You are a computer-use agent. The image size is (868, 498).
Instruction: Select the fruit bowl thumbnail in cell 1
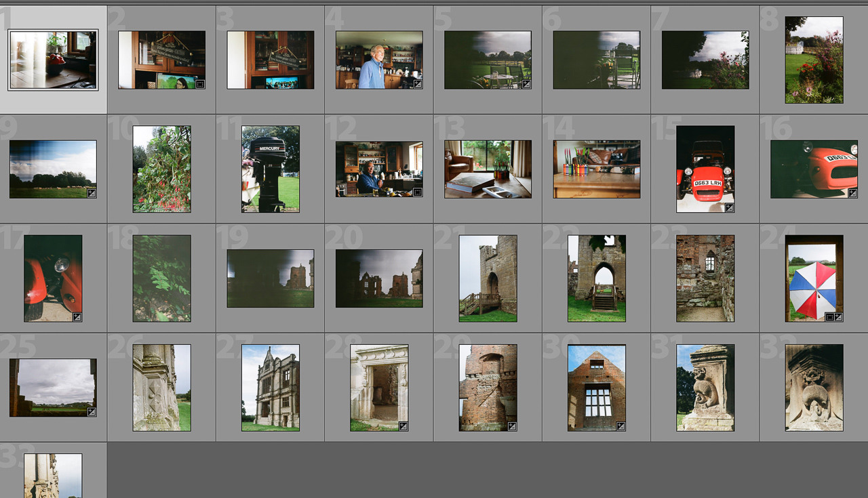click(x=53, y=60)
